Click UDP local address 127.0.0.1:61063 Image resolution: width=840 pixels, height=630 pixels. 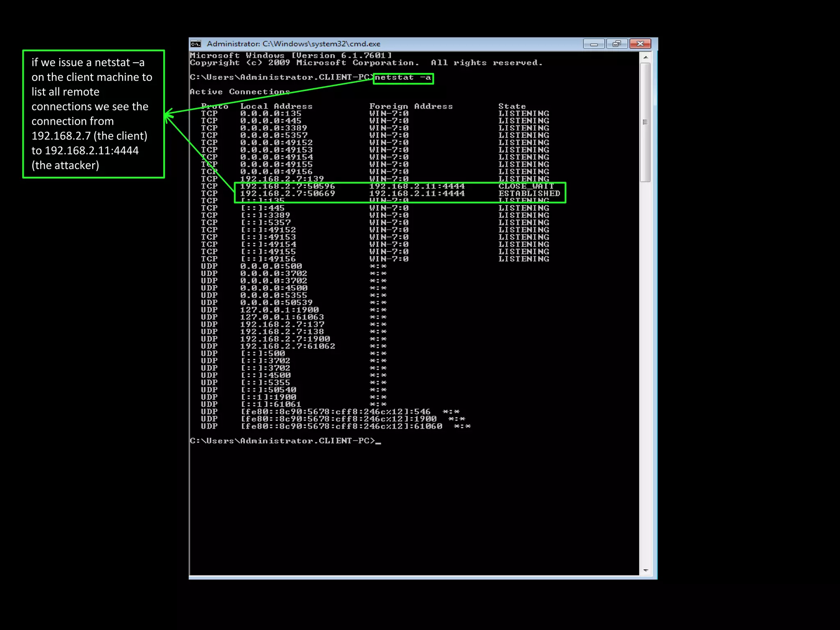tap(282, 317)
